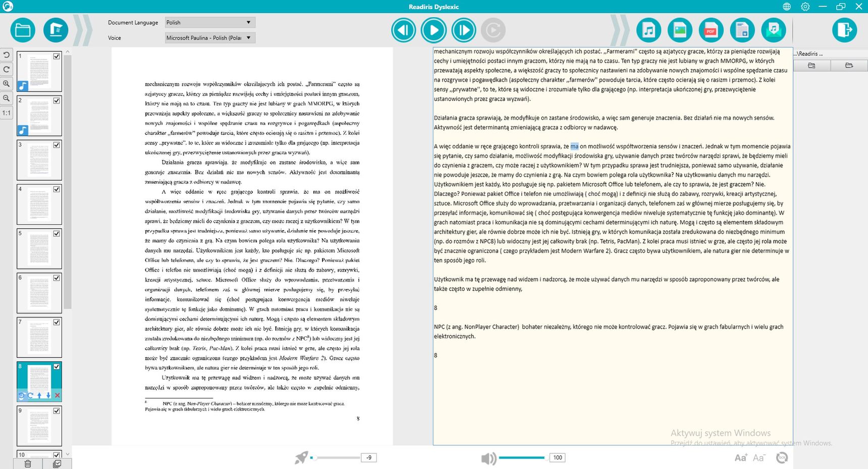Rotate page counterclockwise in left toolbar
The width and height of the screenshot is (868, 469).
click(7, 55)
